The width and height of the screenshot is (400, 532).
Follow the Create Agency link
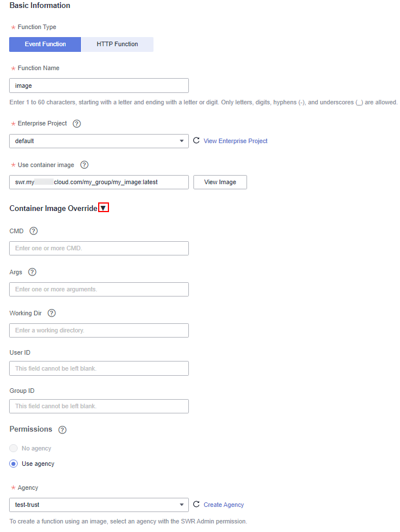coord(224,505)
